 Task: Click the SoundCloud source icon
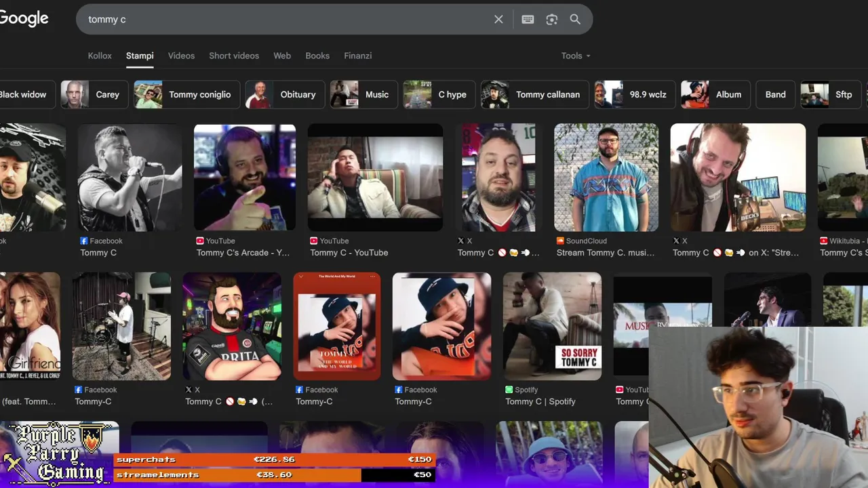click(x=560, y=241)
